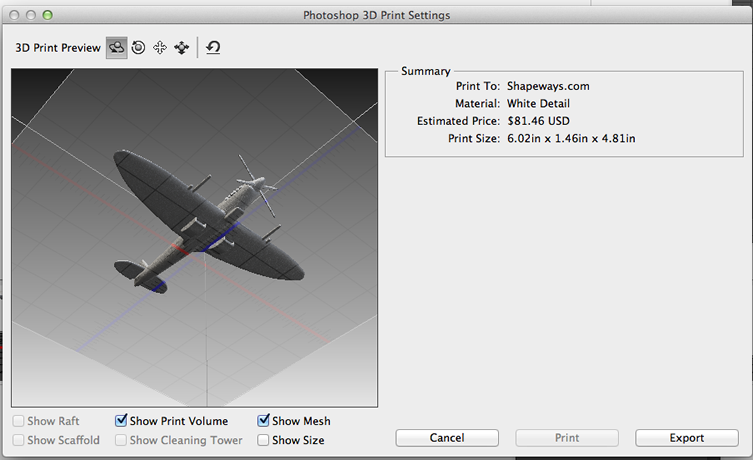Reset the 3D camera view
The width and height of the screenshot is (753, 460).
point(213,48)
